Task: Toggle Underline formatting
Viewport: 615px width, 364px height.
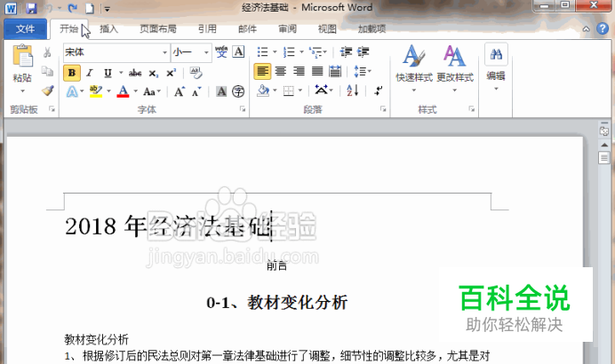Action: click(108, 73)
